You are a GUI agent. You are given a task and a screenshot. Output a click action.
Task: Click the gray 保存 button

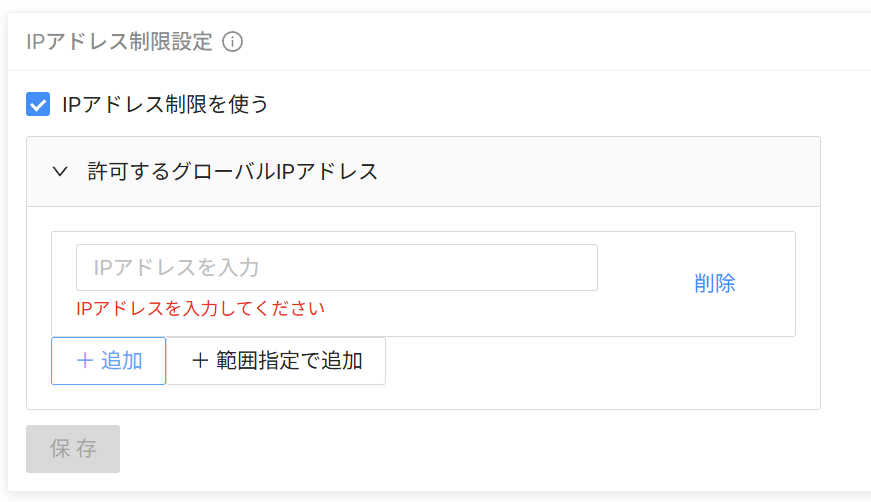(73, 449)
